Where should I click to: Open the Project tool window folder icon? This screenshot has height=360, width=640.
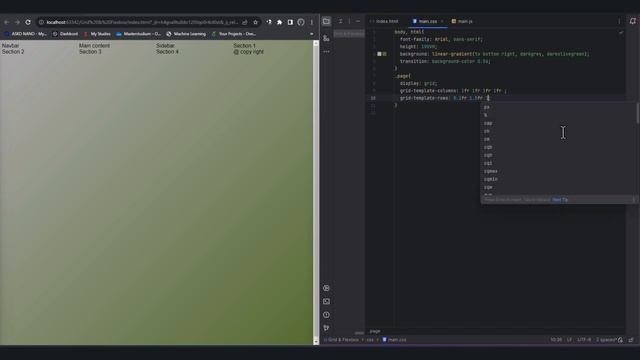[x=327, y=21]
